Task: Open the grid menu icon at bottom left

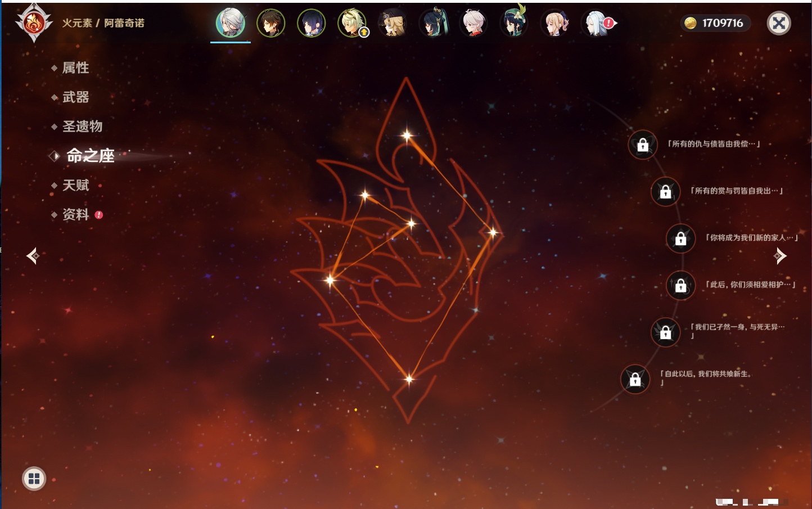Action: pyautogui.click(x=34, y=479)
